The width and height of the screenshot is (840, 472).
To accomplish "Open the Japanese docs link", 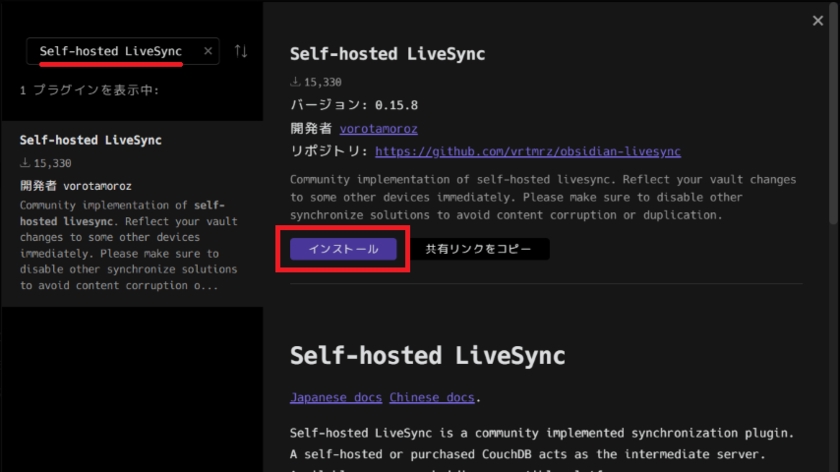I will [336, 398].
